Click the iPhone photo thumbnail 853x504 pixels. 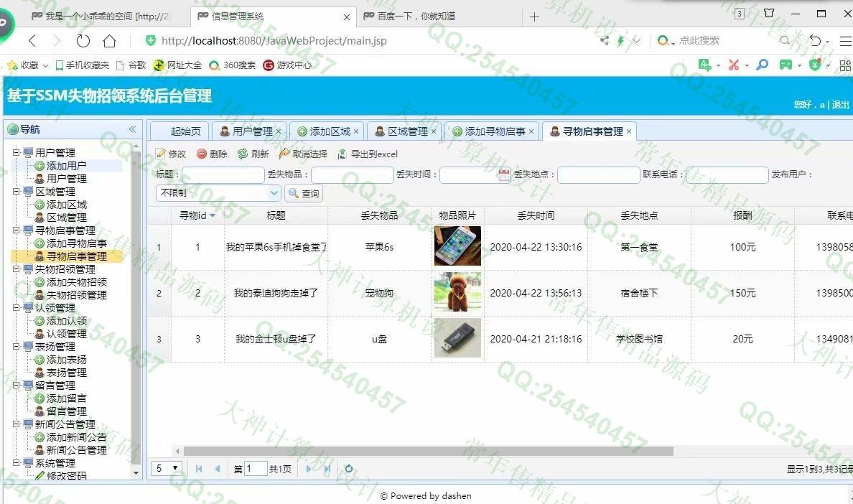(x=457, y=246)
